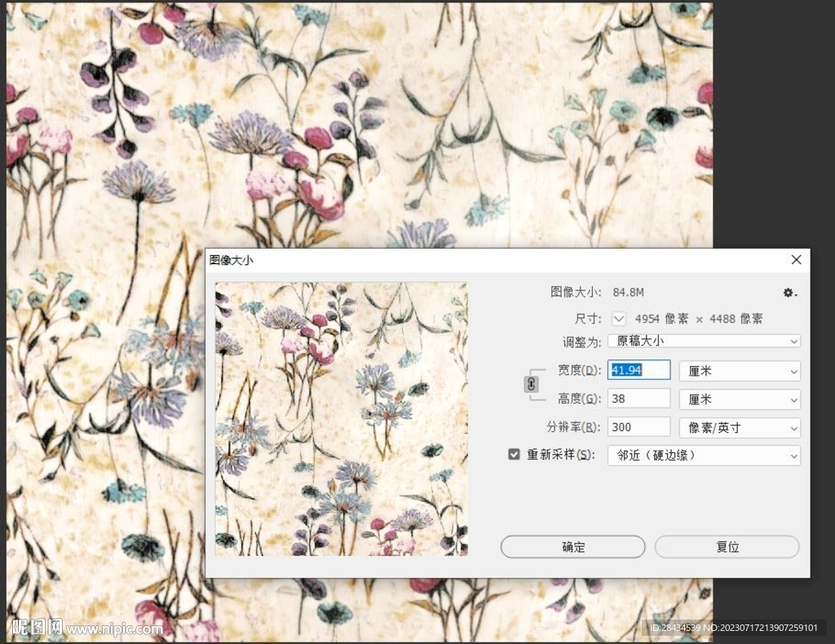Expand the 尺寸 unit dropdown arrow

click(618, 319)
